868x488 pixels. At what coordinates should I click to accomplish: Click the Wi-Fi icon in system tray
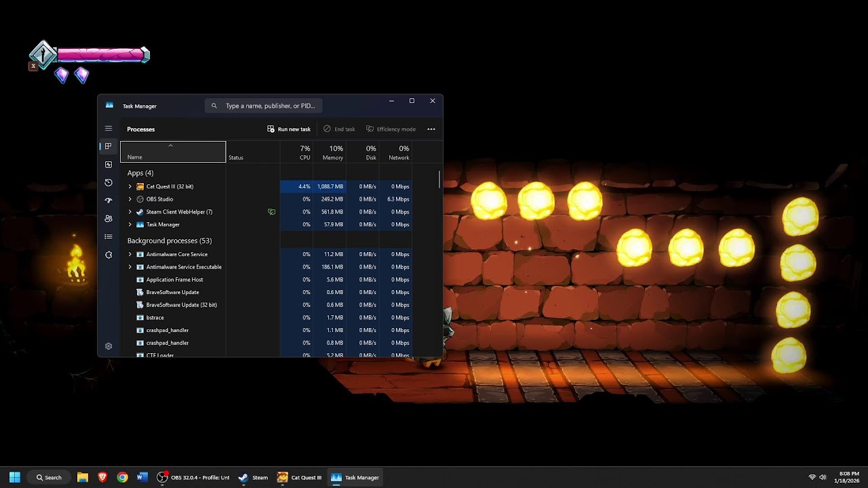coord(812,477)
